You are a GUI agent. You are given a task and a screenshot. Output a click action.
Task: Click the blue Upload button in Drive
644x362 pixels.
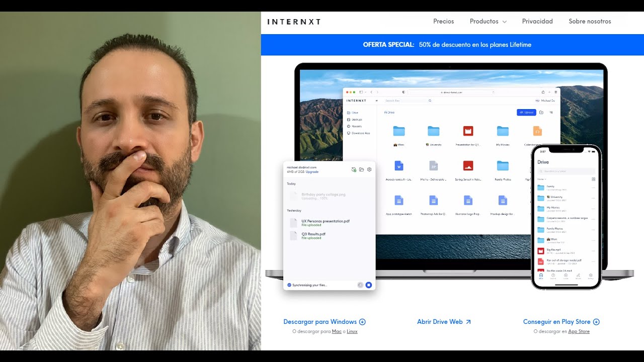(526, 113)
